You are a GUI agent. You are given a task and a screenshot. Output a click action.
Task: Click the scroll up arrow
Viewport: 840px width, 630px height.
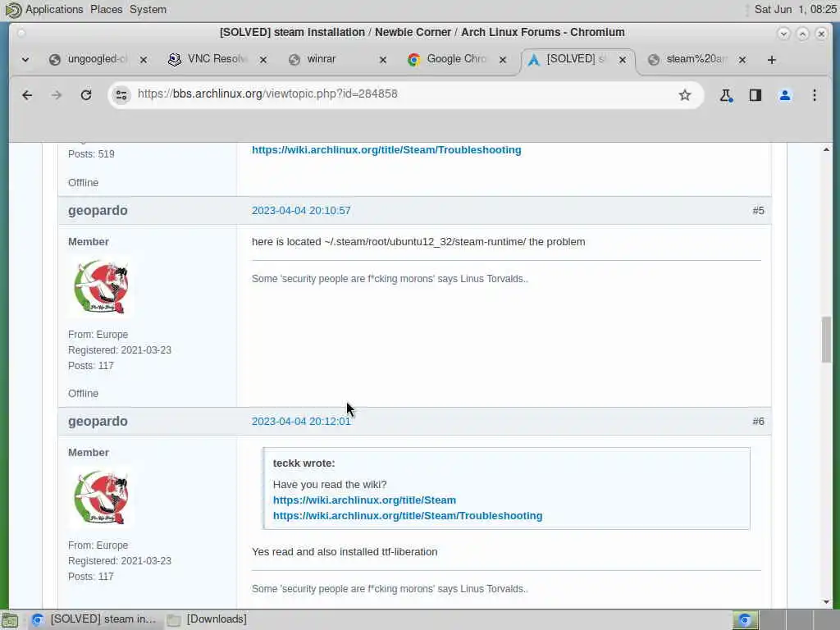[827, 149]
